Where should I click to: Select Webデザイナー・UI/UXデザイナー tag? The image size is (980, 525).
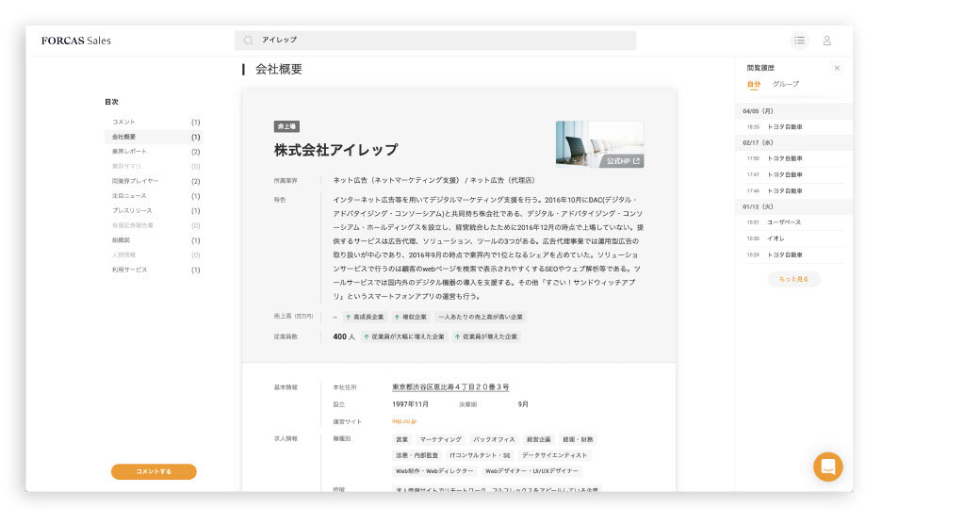pyautogui.click(x=531, y=471)
